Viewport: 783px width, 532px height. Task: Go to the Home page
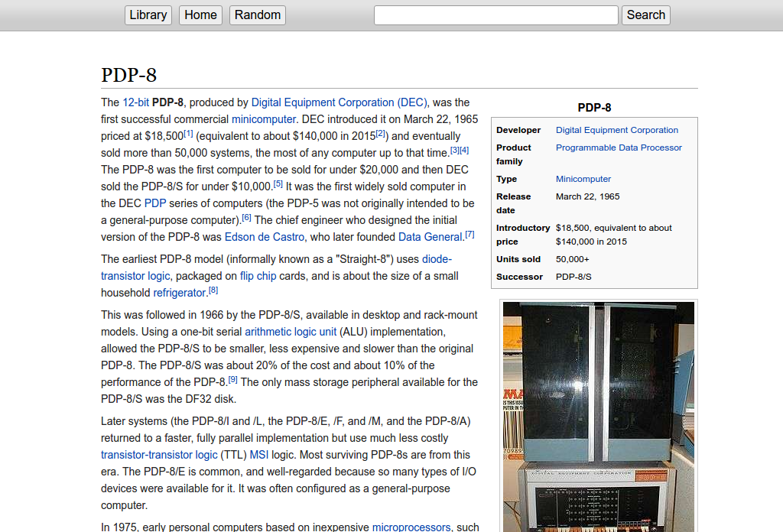point(200,15)
